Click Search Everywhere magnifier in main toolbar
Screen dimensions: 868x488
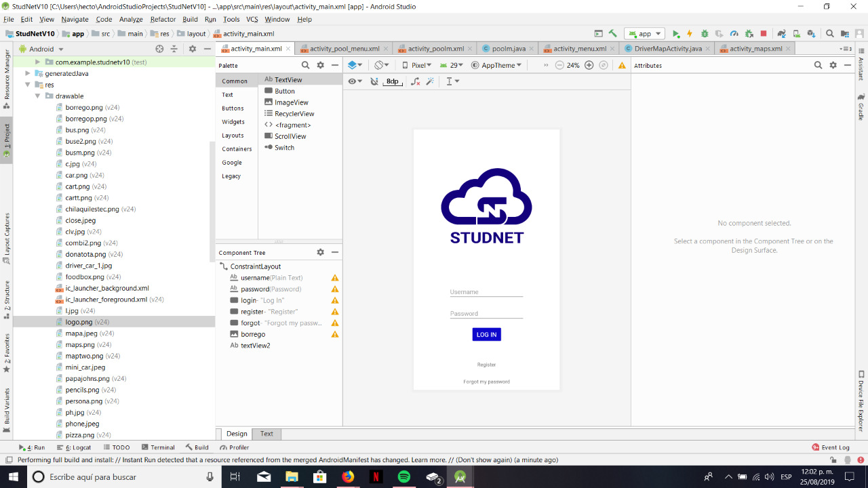point(830,33)
